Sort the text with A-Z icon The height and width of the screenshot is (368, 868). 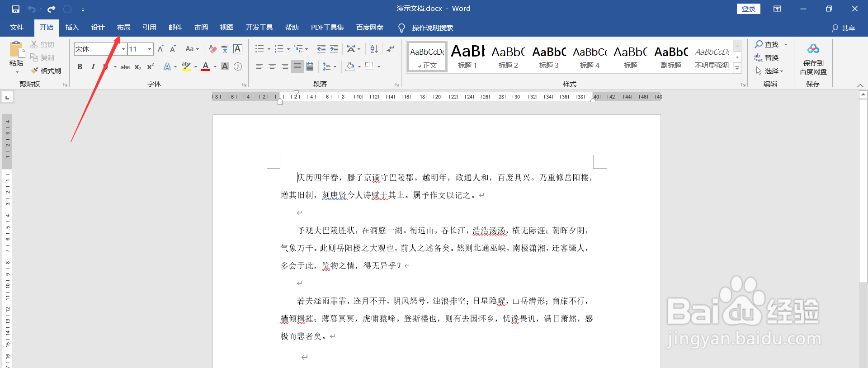pos(374,49)
